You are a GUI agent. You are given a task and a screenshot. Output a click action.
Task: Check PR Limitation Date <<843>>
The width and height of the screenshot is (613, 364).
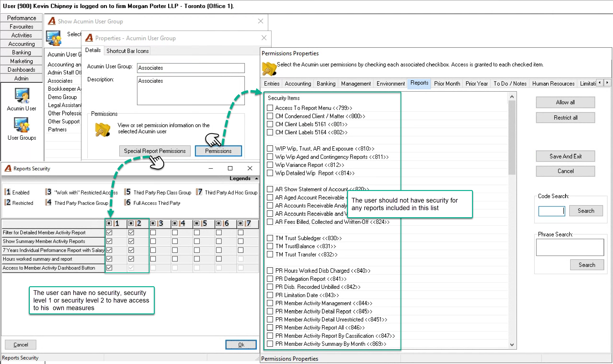270,295
